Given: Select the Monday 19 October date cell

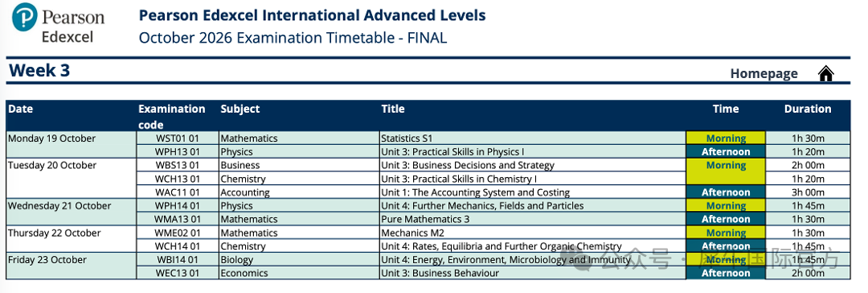Looking at the screenshot, I should click(71, 145).
